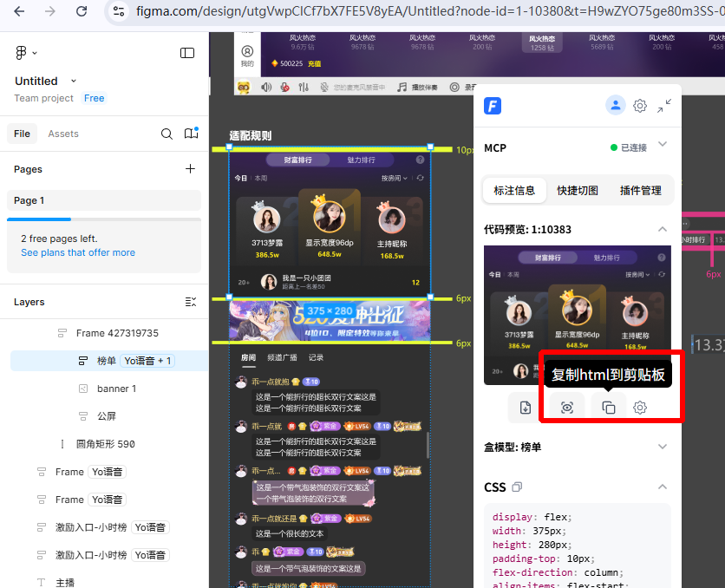Select the 'banner 1' layer
The width and height of the screenshot is (725, 588).
coord(116,389)
